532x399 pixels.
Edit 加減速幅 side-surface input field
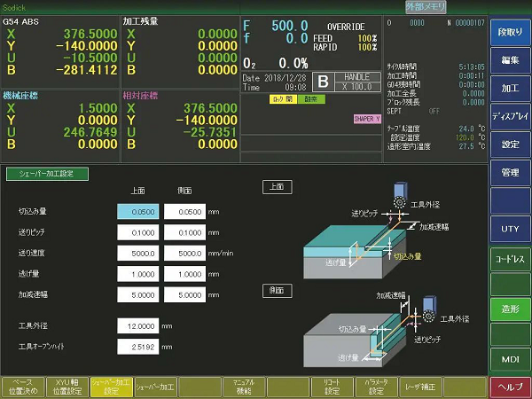184,295
